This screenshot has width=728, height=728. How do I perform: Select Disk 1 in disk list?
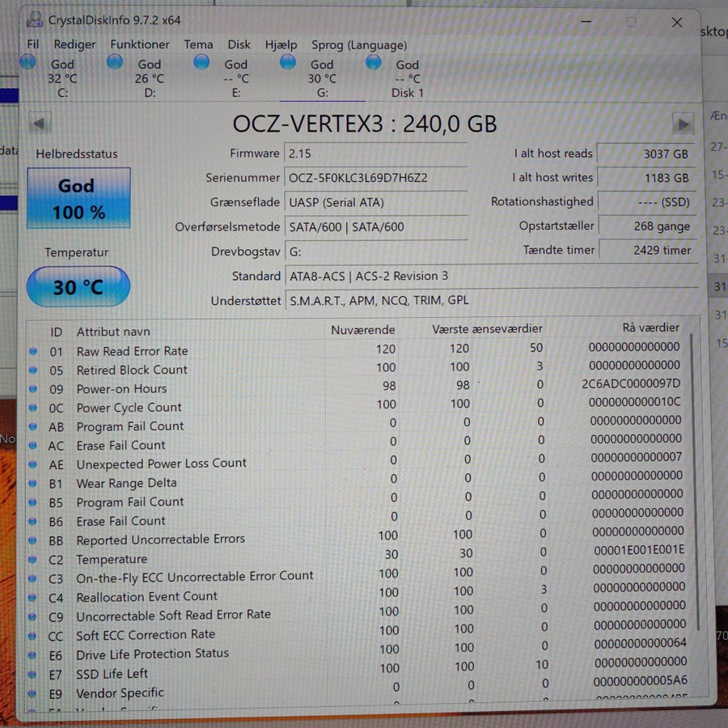[407, 78]
